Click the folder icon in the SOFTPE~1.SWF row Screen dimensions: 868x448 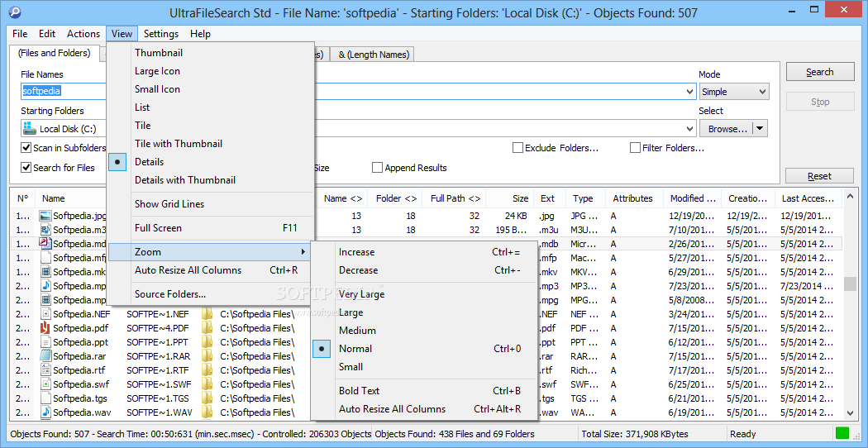[x=207, y=384]
